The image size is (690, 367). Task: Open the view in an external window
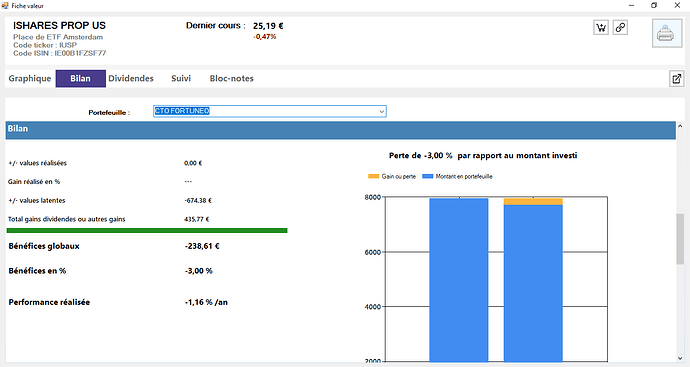click(676, 79)
